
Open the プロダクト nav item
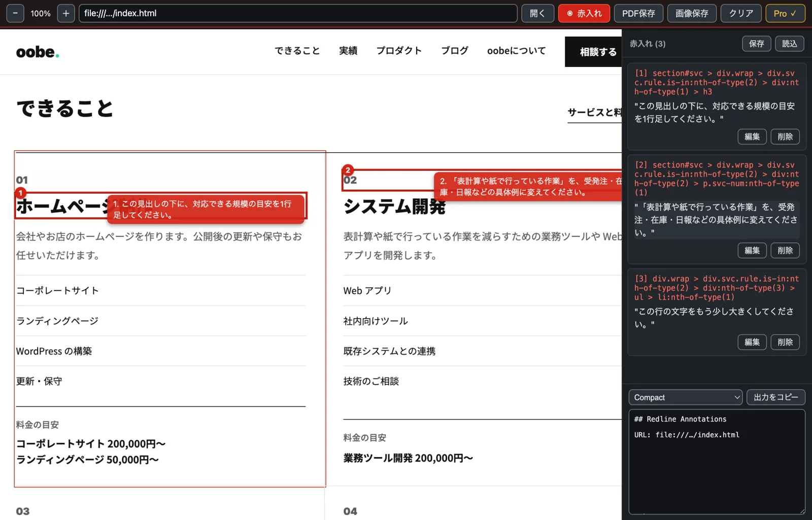(399, 51)
